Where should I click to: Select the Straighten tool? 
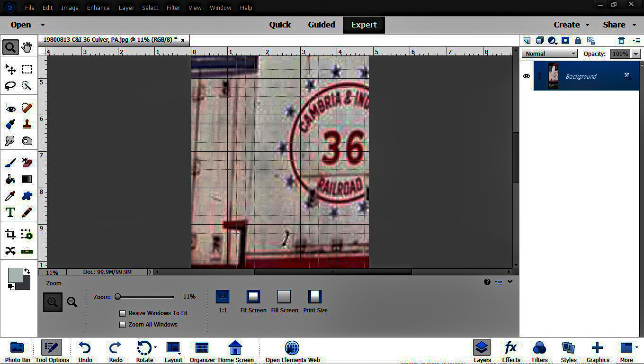pos(27,251)
